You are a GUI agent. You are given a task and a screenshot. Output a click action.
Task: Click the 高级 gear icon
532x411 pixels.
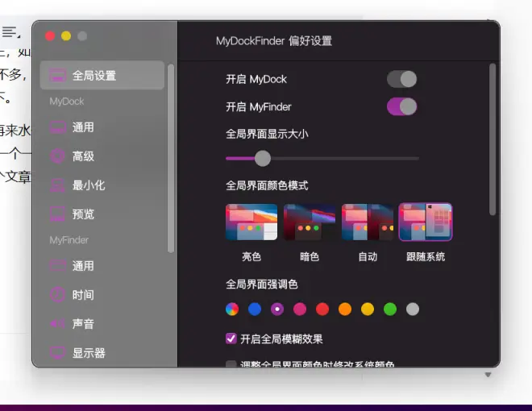57,156
